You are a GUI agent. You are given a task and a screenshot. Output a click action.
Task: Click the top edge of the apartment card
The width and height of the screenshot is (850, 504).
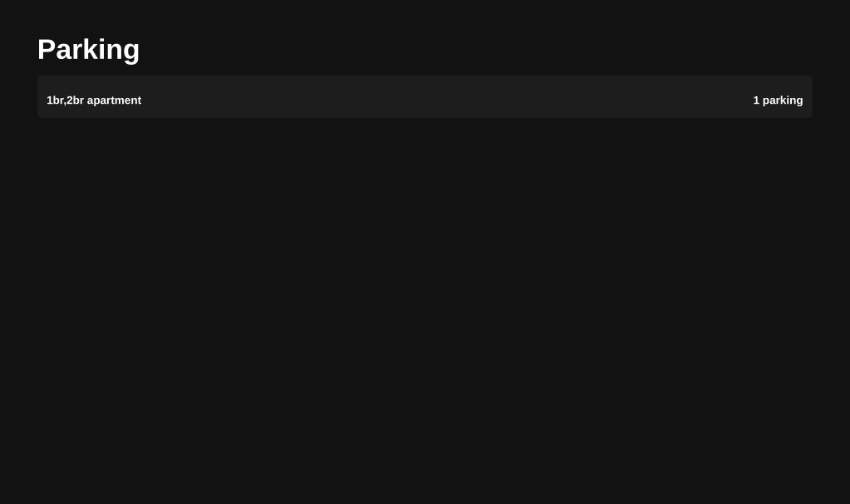[x=425, y=76]
